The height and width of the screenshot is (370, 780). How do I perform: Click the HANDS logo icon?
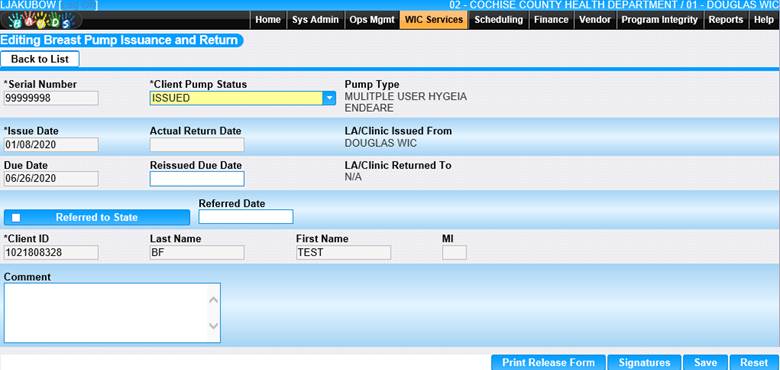pos(41,20)
